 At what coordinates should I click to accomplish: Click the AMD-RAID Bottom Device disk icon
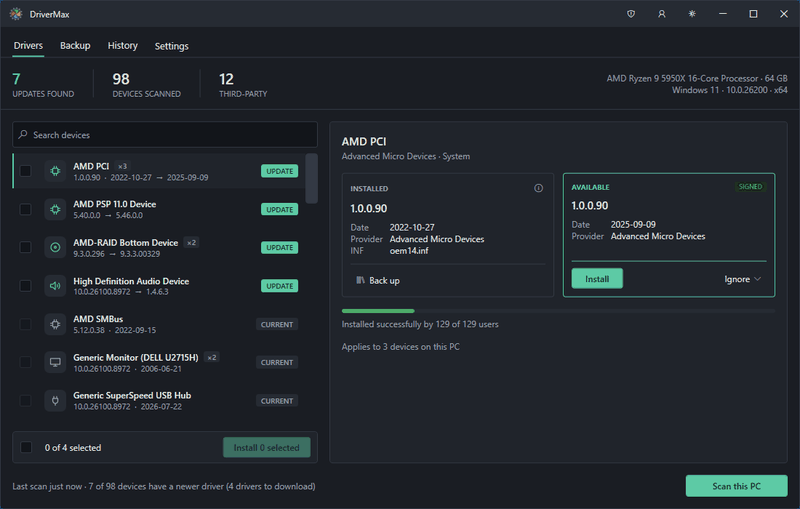point(55,247)
